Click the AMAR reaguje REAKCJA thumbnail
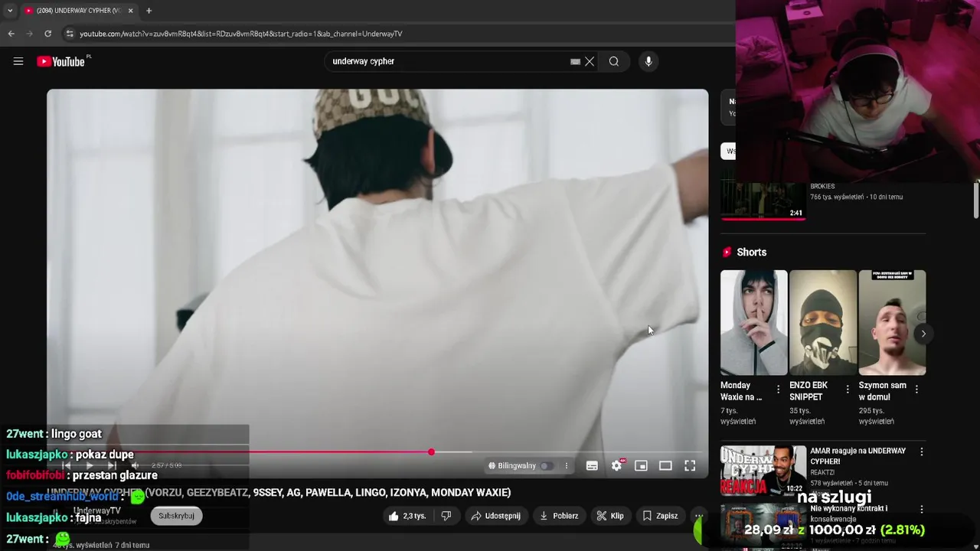Image resolution: width=980 pixels, height=551 pixels. tap(763, 470)
